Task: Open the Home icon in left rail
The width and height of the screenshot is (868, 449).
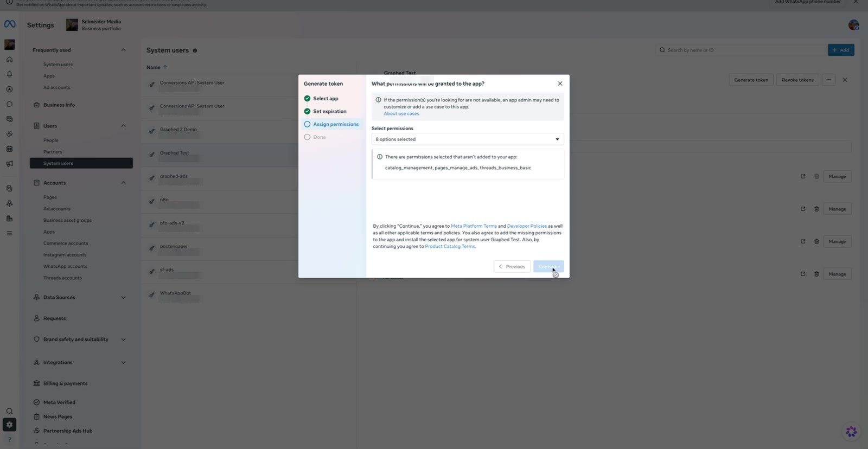Action: click(9, 60)
